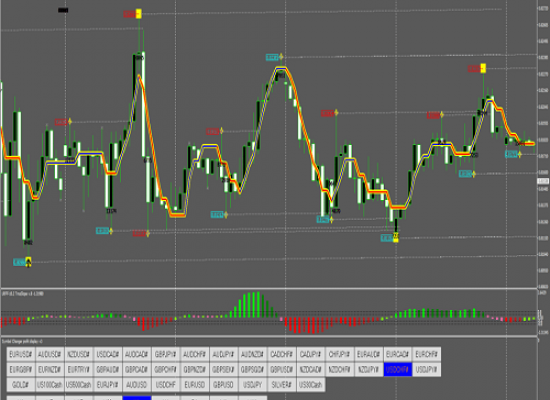
Task: Change chart to AUDNZD# pair
Action: point(253,354)
